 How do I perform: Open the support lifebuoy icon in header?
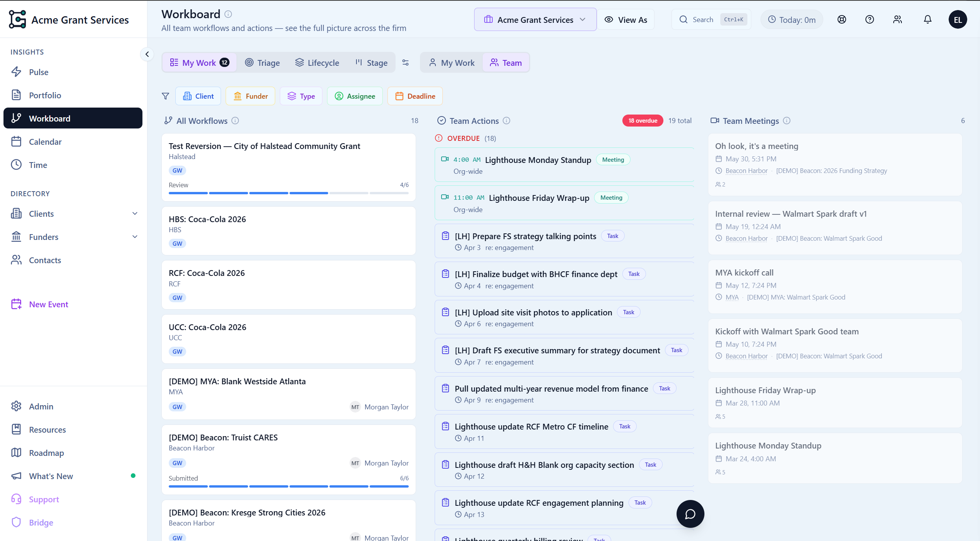click(x=842, y=19)
